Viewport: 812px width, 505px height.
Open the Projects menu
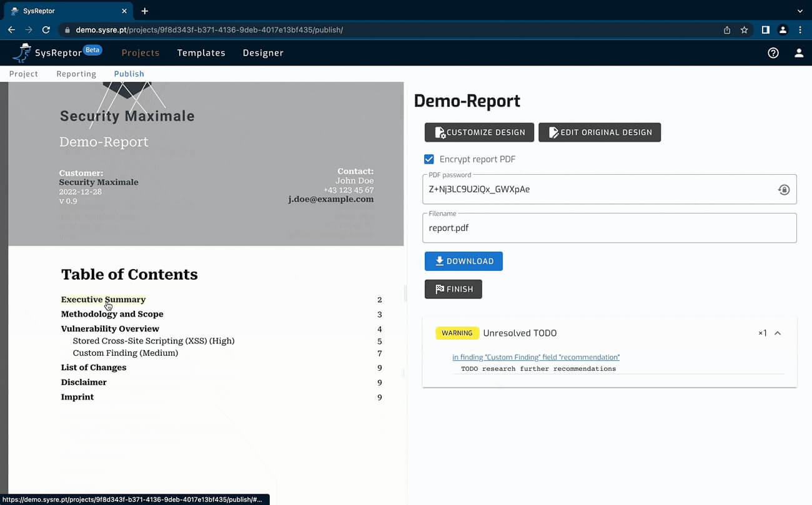141,53
